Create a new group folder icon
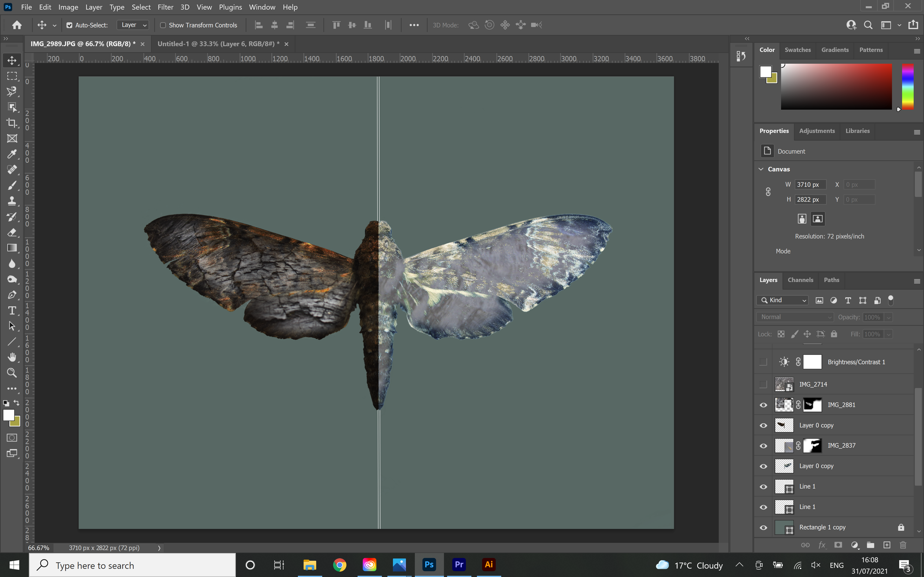The width and height of the screenshot is (924, 577). pos(871,545)
